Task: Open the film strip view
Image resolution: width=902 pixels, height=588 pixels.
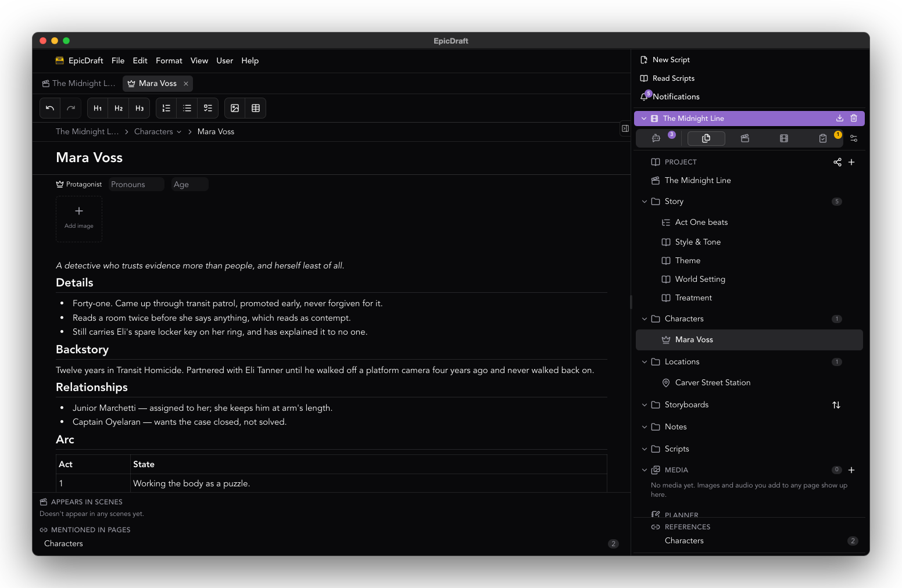Action: click(x=784, y=138)
